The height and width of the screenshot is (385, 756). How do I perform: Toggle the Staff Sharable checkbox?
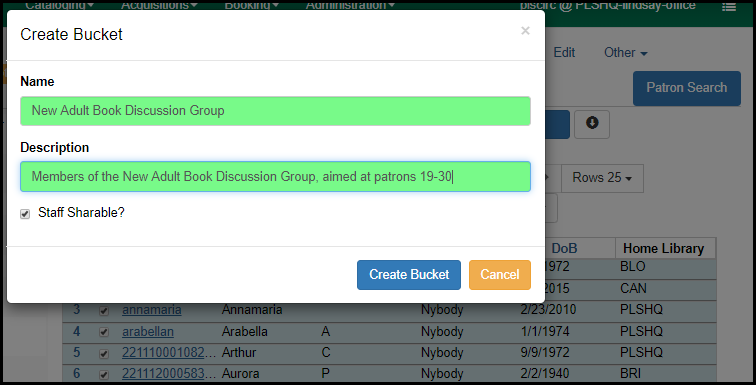tap(25, 213)
